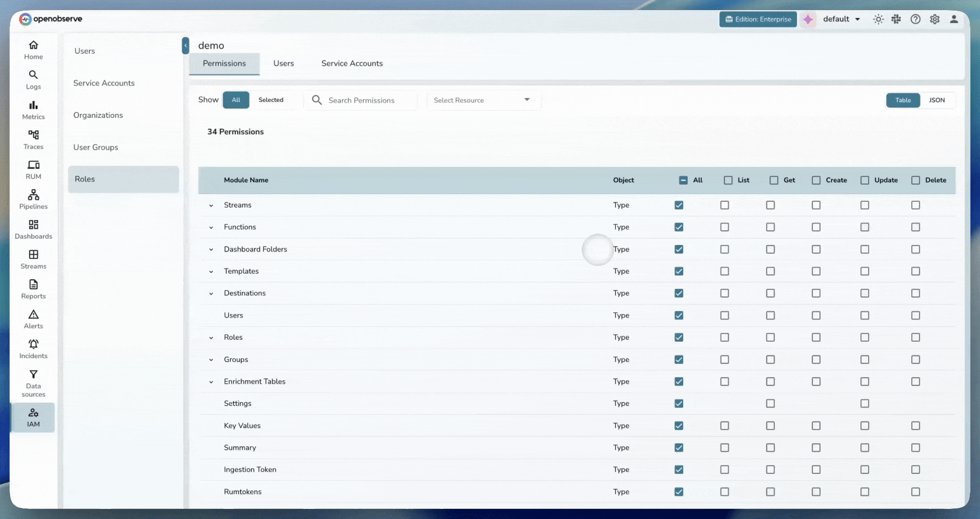Enable Delete for the Users row
The image size is (980, 519).
(916, 315)
